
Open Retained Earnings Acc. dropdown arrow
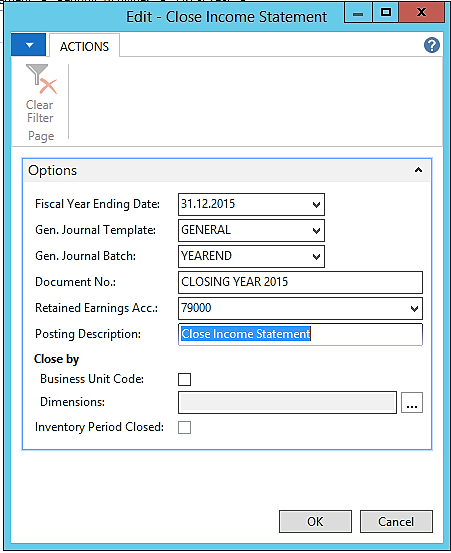(414, 309)
